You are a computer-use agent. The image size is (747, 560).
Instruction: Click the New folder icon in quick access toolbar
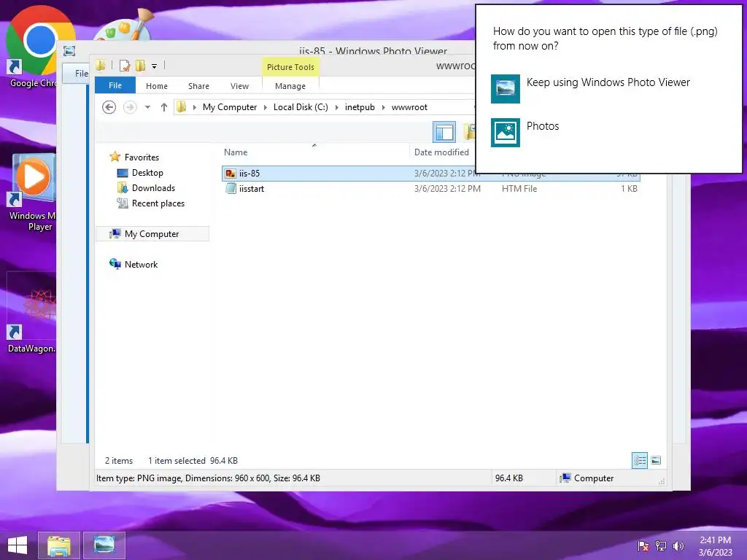(x=141, y=66)
